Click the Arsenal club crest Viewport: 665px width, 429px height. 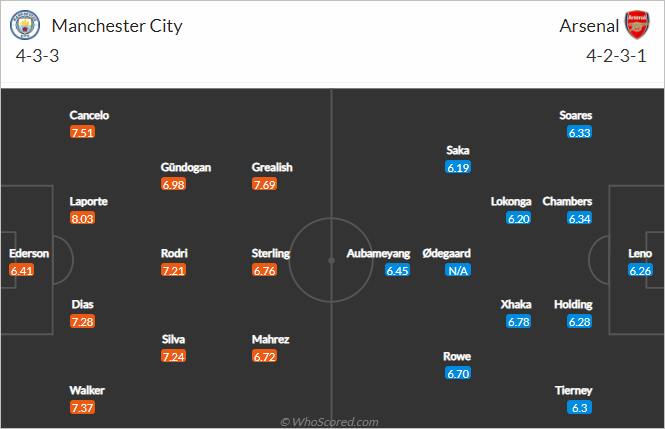click(637, 26)
